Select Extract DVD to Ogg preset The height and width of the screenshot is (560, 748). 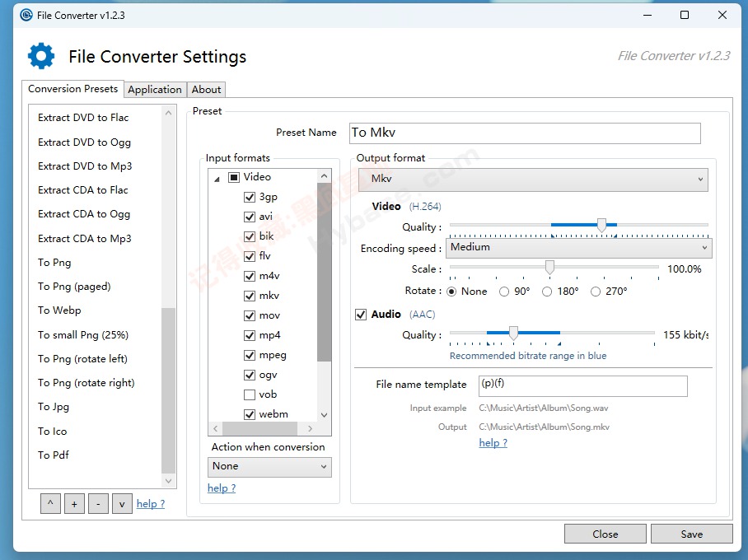pos(84,142)
